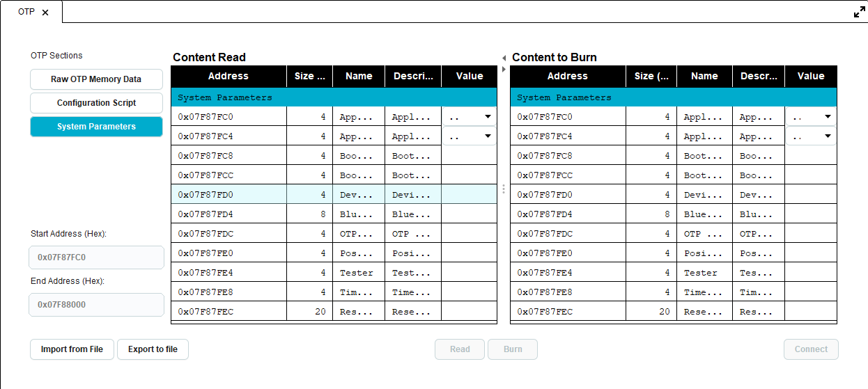Click Size column header in Content Read
The height and width of the screenshot is (389, 868).
coord(309,76)
